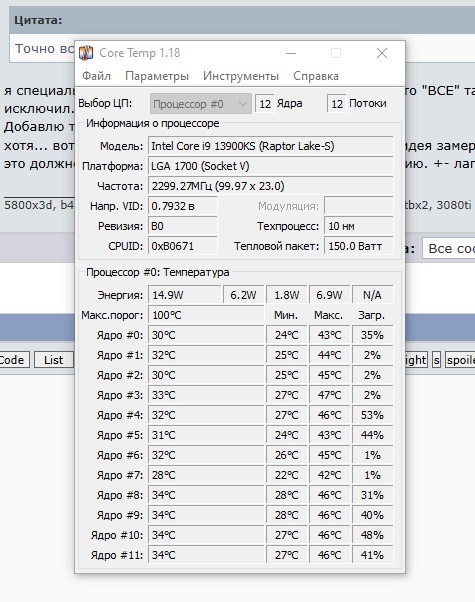Click Ядро #1 current temperature 32°C
The width and height of the screenshot is (475, 602).
206,355
